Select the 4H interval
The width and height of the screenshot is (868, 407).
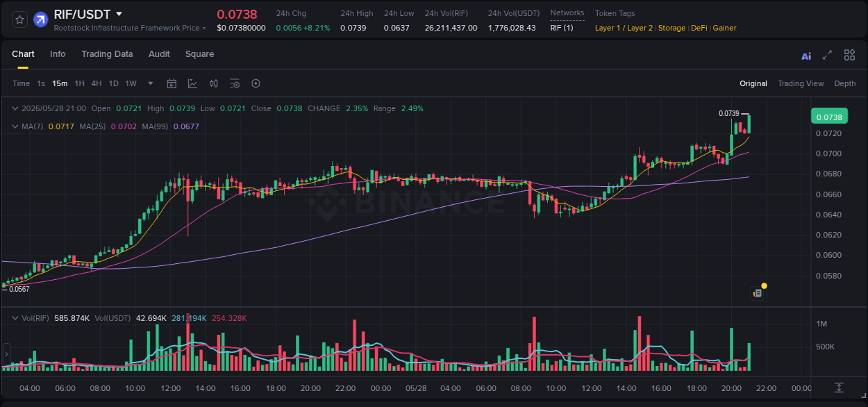[96, 83]
